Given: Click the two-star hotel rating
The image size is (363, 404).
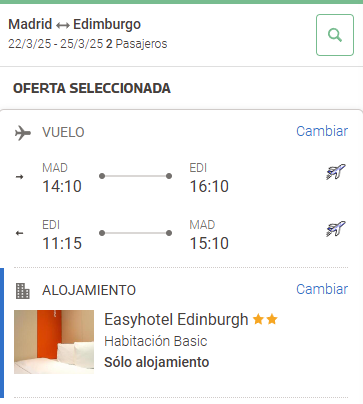Looking at the screenshot, I should 265,319.
